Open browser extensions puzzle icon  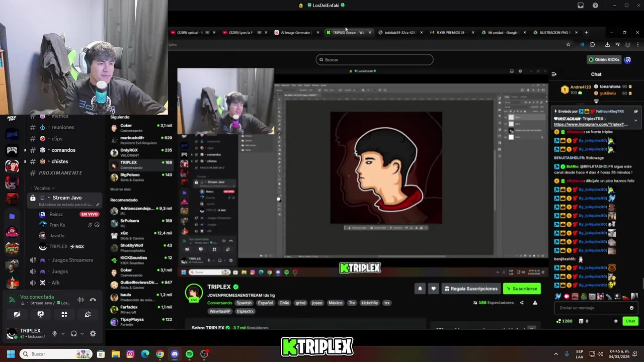click(592, 44)
